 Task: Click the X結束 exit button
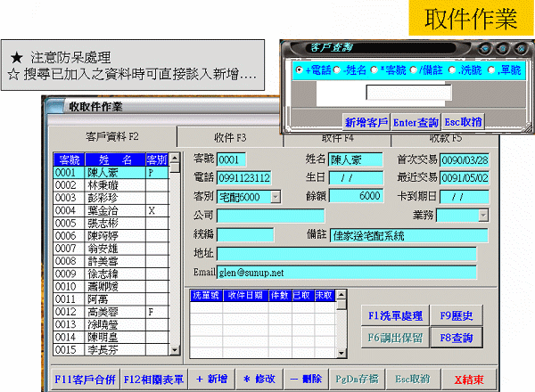click(469, 378)
